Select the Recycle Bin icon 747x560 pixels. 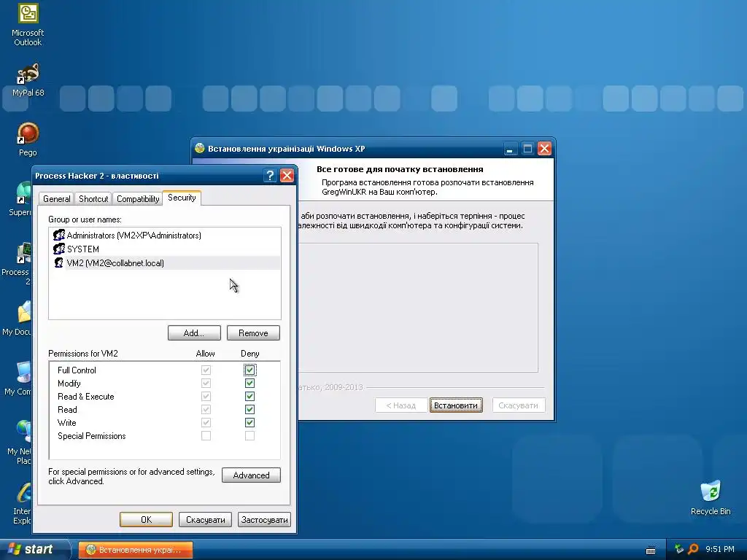coord(711,497)
